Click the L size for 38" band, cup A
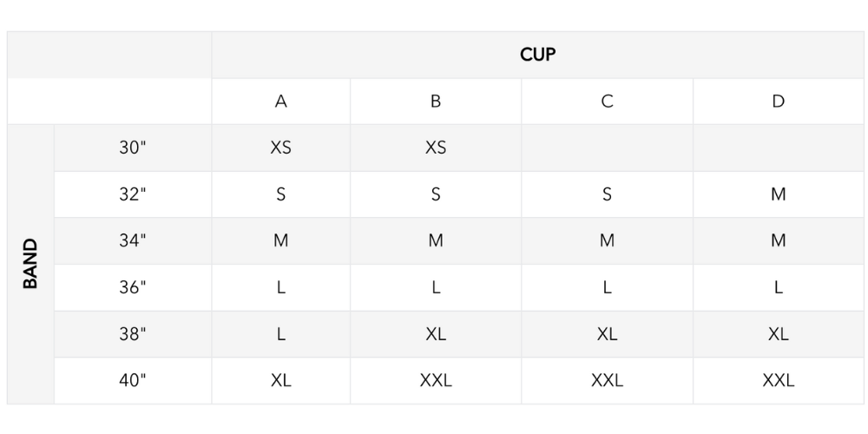The width and height of the screenshot is (868, 434). click(x=280, y=334)
